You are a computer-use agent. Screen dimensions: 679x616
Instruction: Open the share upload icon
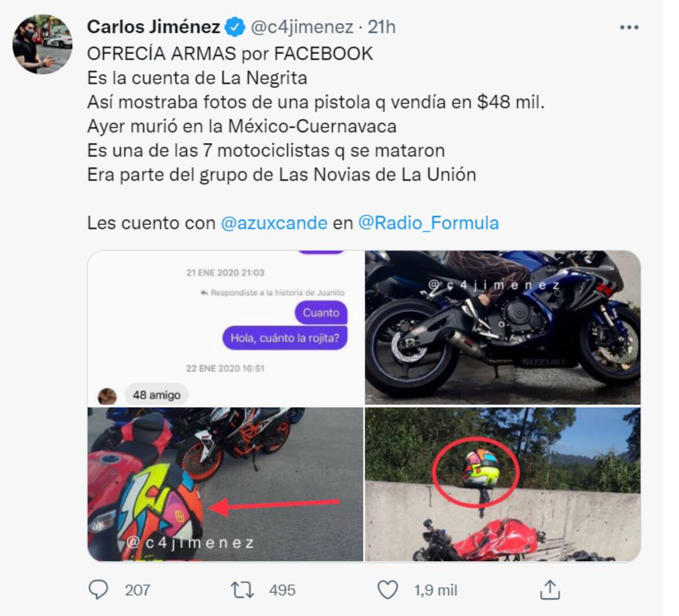pos(549,589)
